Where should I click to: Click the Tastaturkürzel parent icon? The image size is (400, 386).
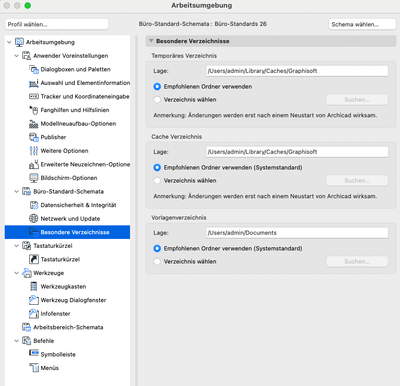tap(26, 246)
